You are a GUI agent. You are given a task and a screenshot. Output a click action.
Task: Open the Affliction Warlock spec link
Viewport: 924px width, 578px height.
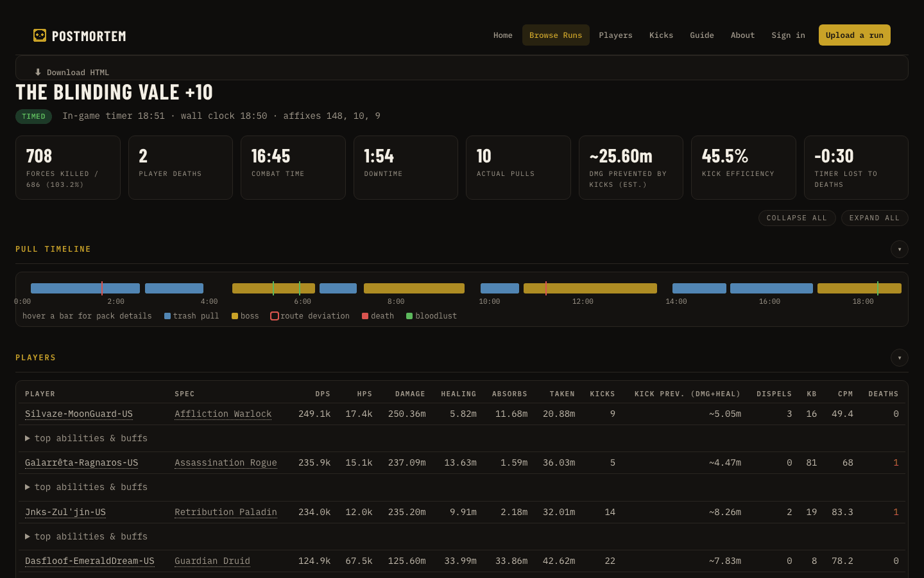pyautogui.click(x=223, y=414)
